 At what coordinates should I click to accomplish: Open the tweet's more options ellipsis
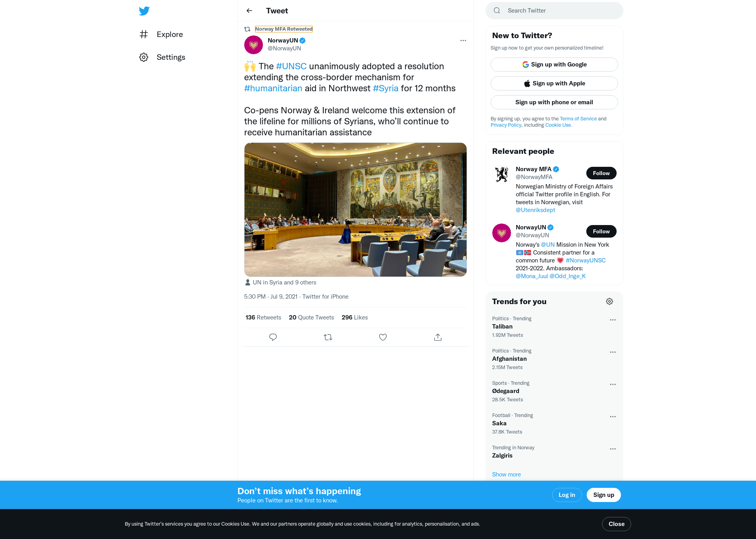pyautogui.click(x=463, y=41)
